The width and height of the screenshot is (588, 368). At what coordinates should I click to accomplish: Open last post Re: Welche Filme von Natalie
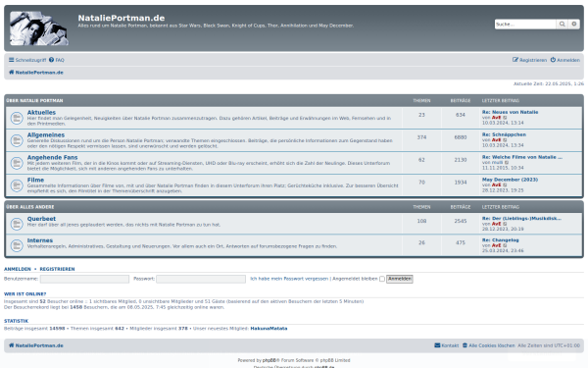[522, 157]
